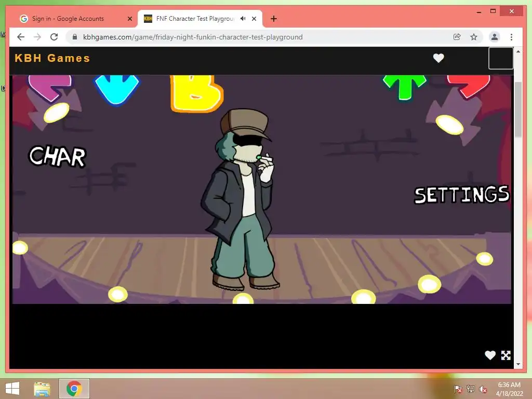This screenshot has height=399, width=532.
Task: Open network icon in system tray
Action: [470, 389]
